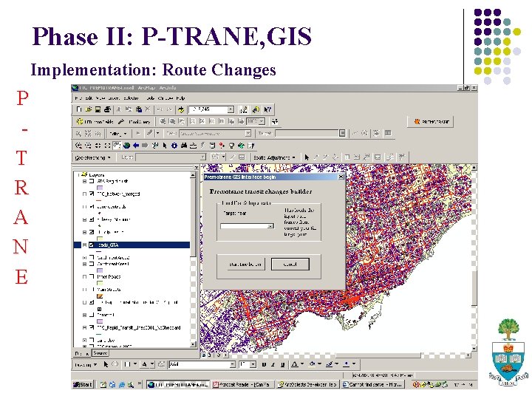532x399 pixels.
Task: Switch to Acrobat Reader taskbar item
Action: pos(242,384)
